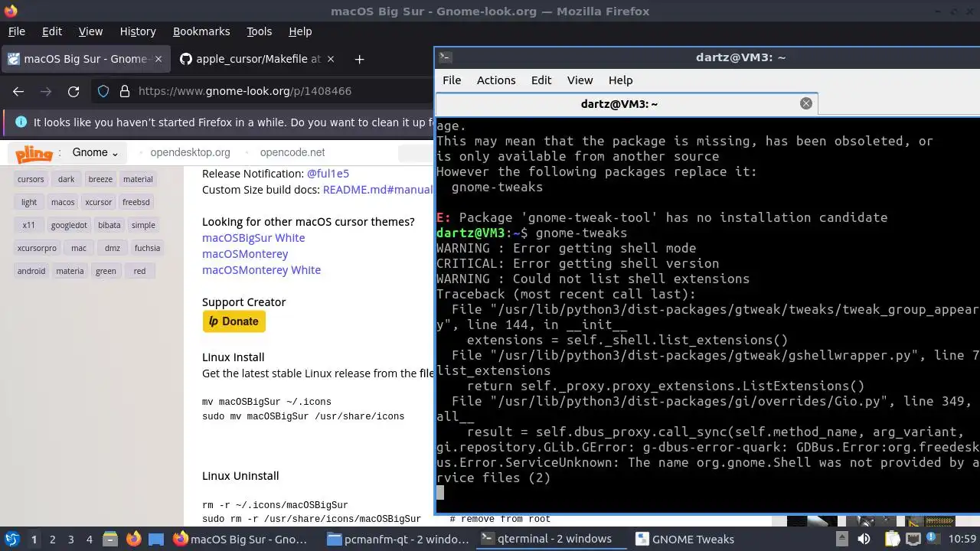The width and height of the screenshot is (980, 551).
Task: Close the apple_cursor/Makefile tab
Action: coord(331,59)
